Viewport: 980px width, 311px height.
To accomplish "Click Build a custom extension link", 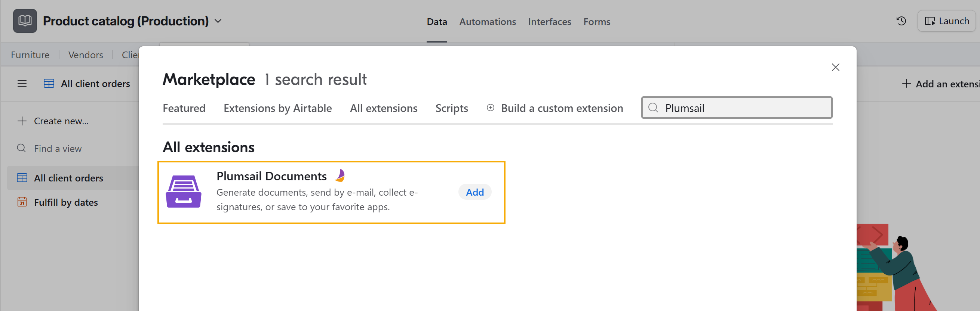I will tap(562, 108).
